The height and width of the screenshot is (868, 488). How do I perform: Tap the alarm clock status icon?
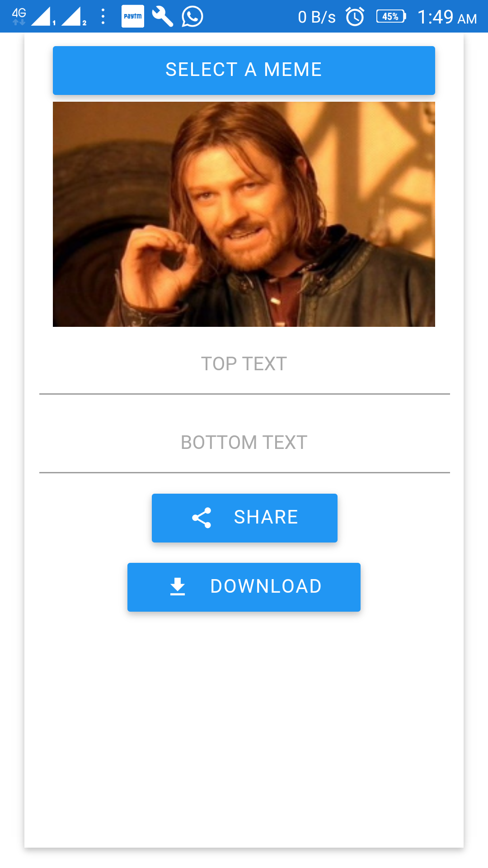tap(355, 17)
